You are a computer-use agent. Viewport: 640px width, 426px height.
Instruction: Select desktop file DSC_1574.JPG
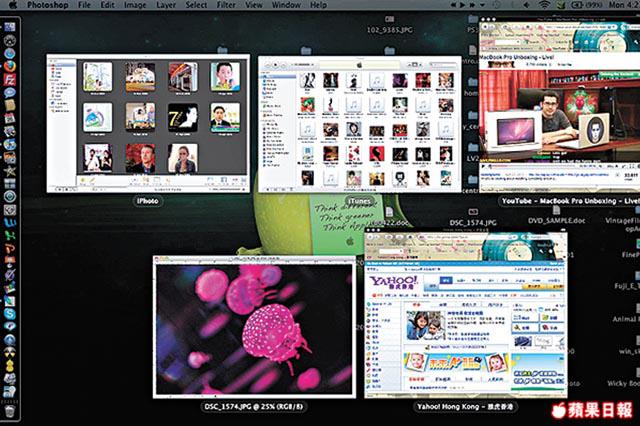473,218
